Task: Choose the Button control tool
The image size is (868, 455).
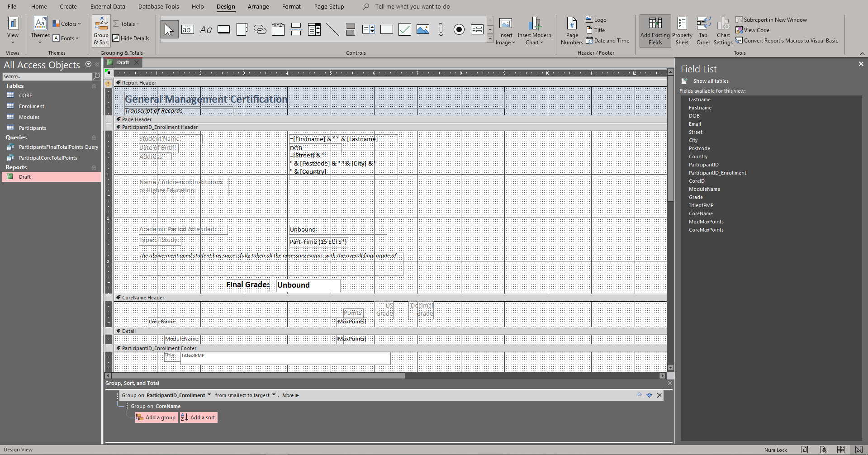Action: tap(224, 30)
